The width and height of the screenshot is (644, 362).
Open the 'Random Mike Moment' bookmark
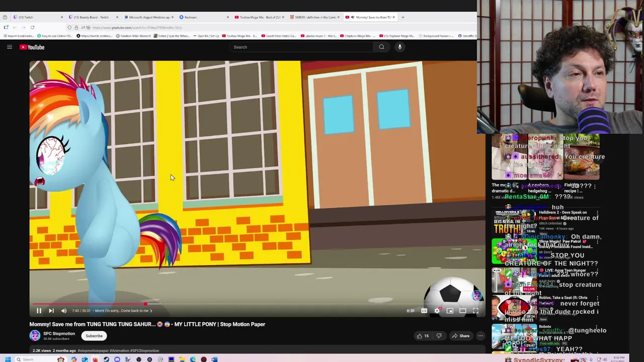coord(133,36)
